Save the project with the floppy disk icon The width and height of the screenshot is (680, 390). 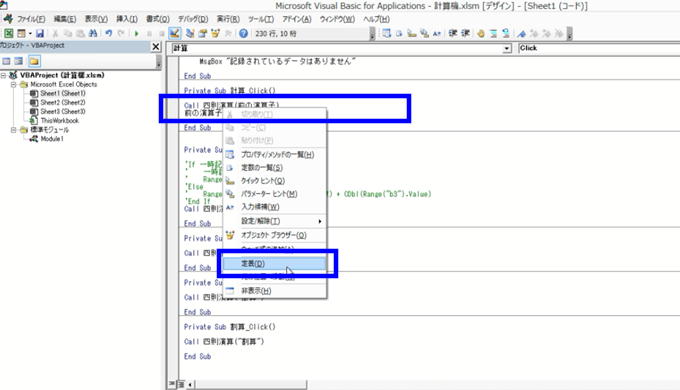40,33
